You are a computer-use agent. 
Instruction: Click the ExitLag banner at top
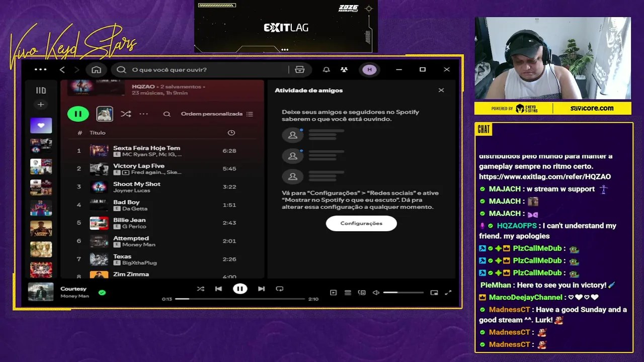coord(286,26)
